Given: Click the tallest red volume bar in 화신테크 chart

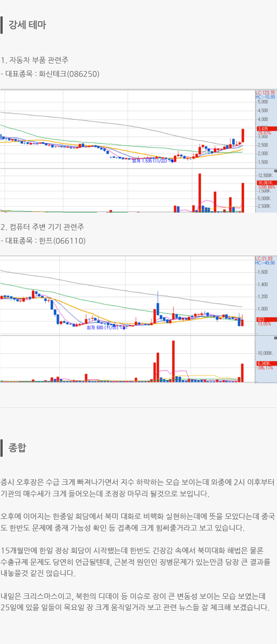Looking at the screenshot, I should coord(200,193).
